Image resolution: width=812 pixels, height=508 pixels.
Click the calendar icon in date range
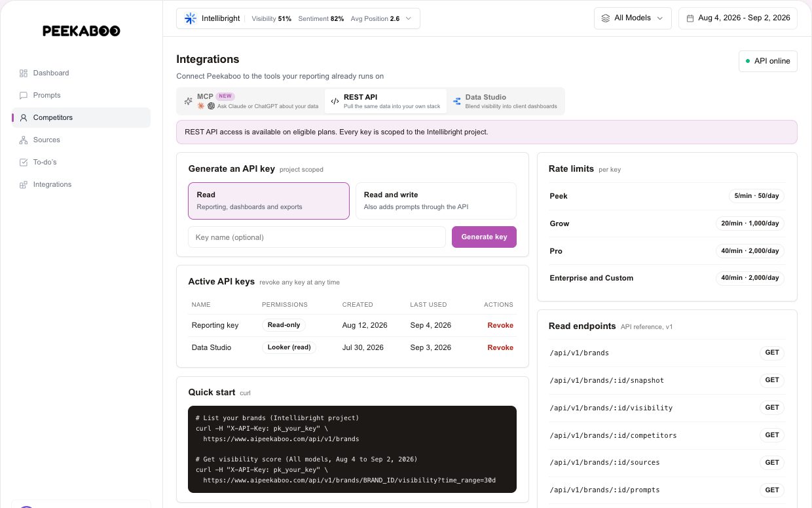(x=690, y=18)
